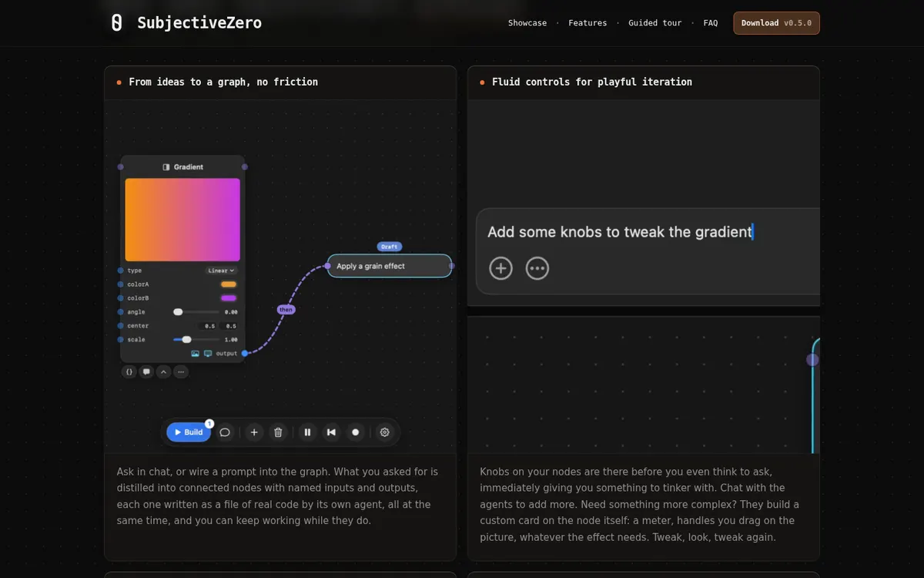Click the skip-to-start playback icon
The image size is (924, 578).
coord(331,432)
